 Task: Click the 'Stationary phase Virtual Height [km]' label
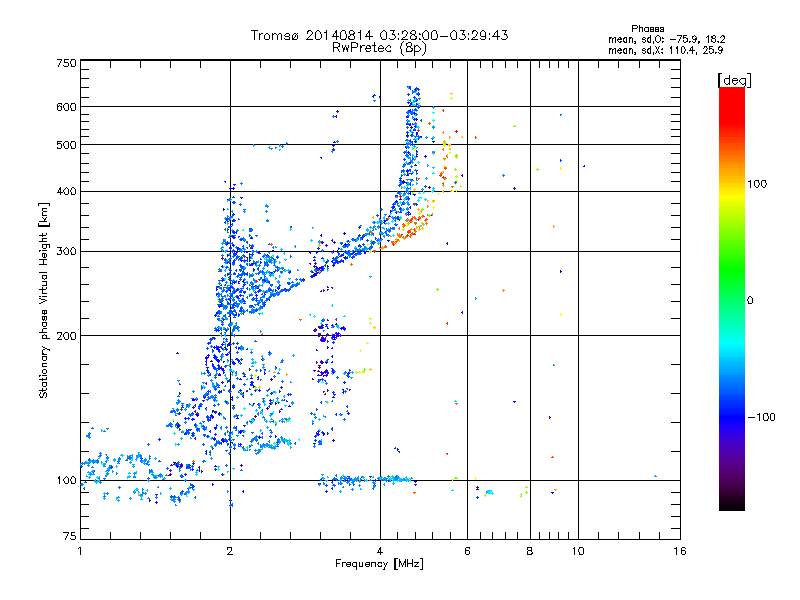(44, 301)
